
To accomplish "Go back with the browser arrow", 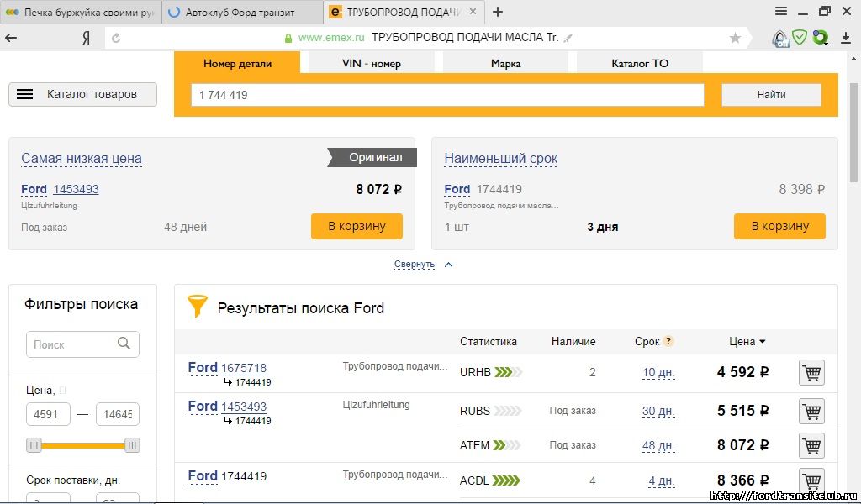I will (11, 38).
